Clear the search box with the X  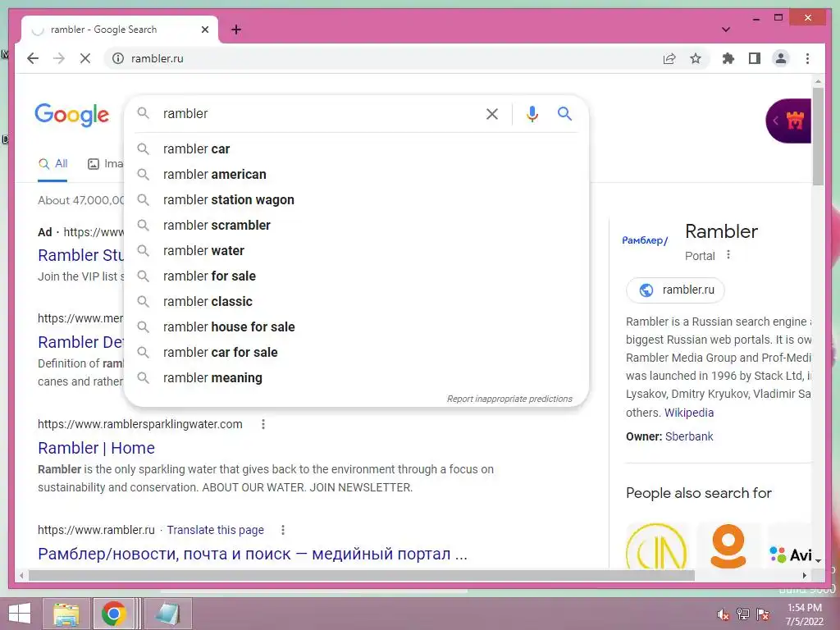click(x=492, y=113)
